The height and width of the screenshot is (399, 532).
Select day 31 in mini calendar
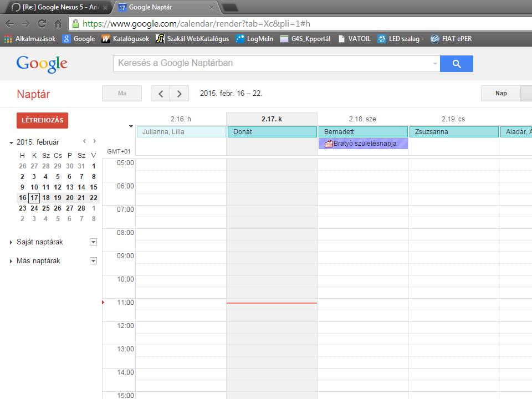tap(81, 166)
